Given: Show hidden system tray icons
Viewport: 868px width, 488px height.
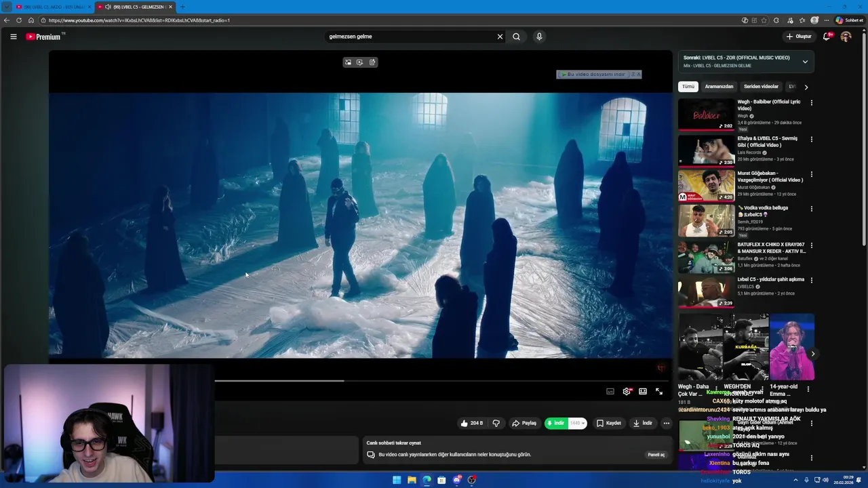Looking at the screenshot, I should click(796, 480).
